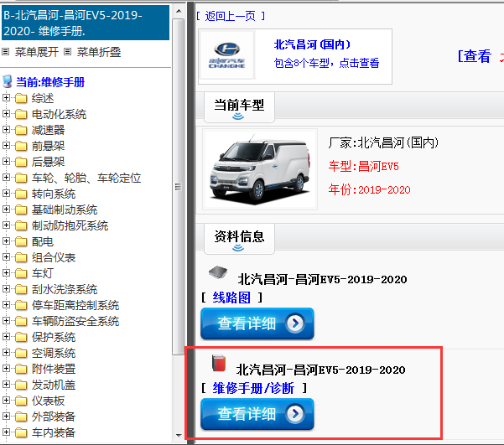The width and height of the screenshot is (504, 445).
Task: Click the 附件装置 folder icon
Action: coord(21,369)
